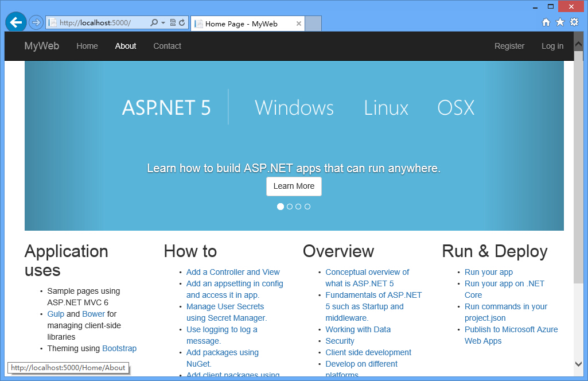Open Favorites with the star icon
Viewport: 588px width, 381px height.
click(x=559, y=21)
